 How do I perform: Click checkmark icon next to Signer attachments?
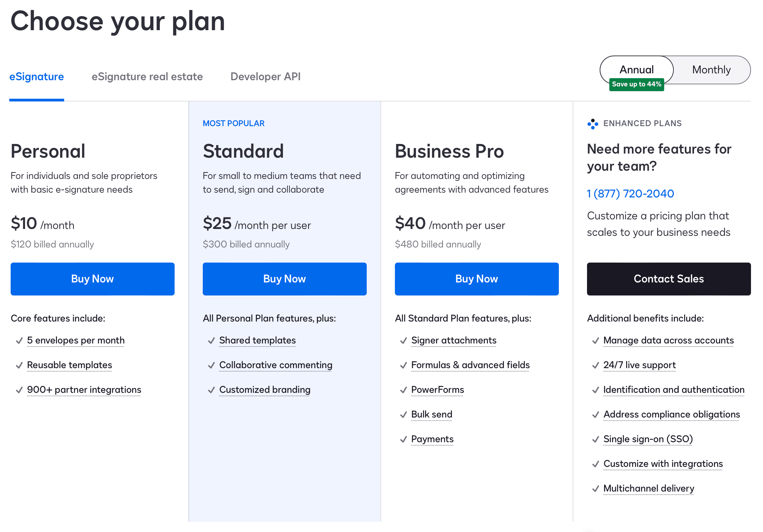403,341
